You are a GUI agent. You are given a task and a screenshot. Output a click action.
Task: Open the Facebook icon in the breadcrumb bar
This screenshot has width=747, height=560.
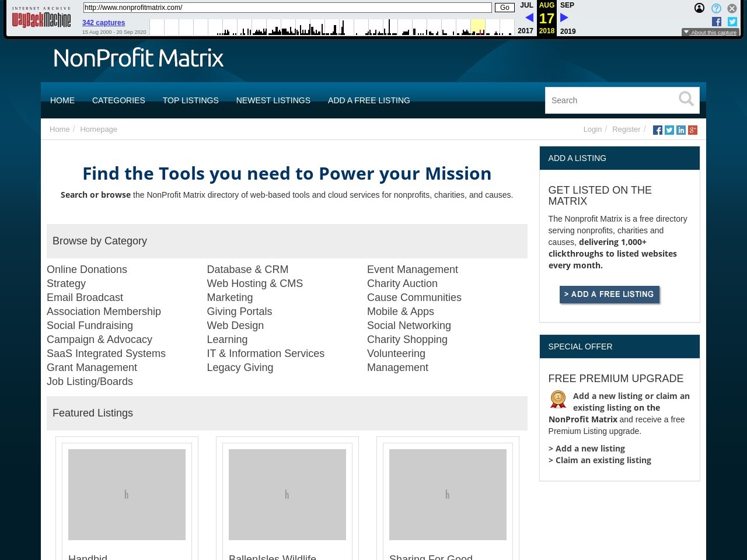click(657, 130)
